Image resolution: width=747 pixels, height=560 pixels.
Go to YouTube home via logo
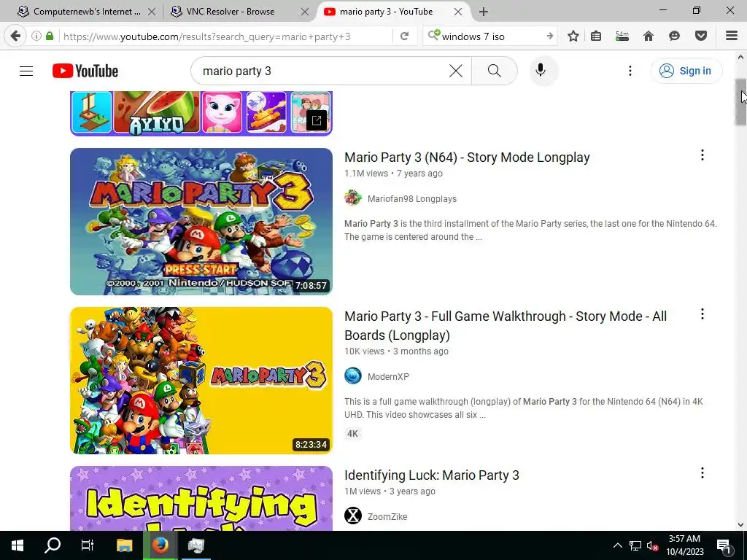click(x=85, y=71)
